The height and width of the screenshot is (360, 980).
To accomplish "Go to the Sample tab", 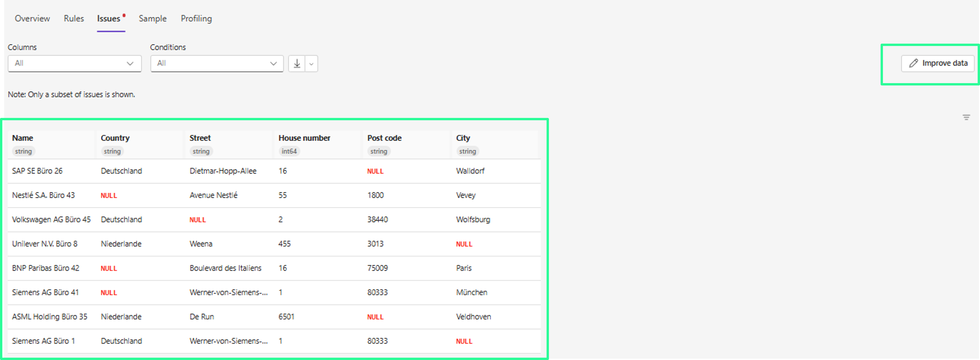I will (x=153, y=19).
